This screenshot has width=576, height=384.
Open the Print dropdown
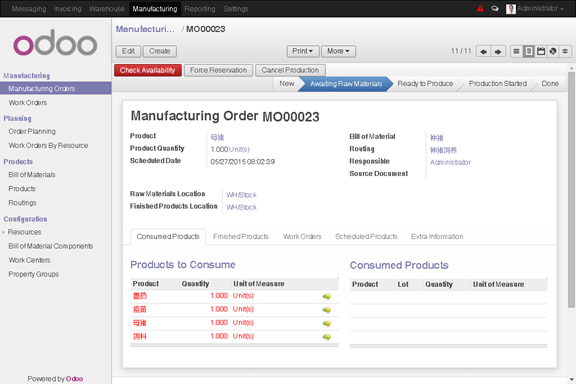[x=302, y=51]
